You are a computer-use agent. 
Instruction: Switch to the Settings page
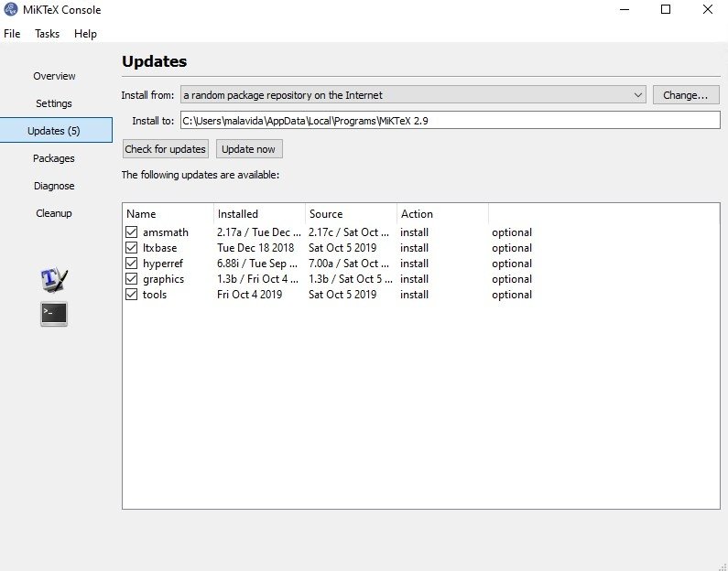[54, 103]
